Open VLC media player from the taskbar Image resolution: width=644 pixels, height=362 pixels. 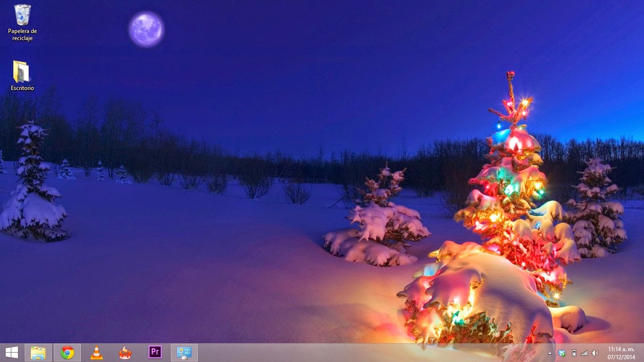point(97,352)
